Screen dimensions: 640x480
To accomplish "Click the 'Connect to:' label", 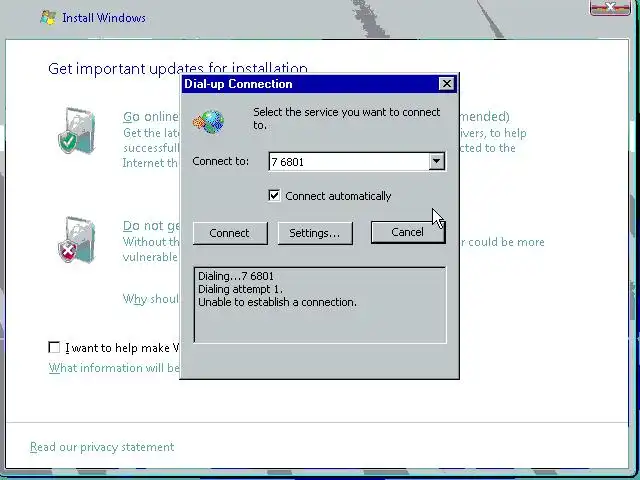I will [x=220, y=161].
